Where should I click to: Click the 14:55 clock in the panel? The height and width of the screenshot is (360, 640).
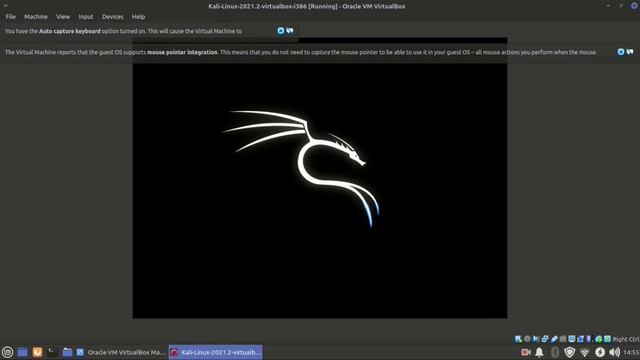pyautogui.click(x=631, y=352)
